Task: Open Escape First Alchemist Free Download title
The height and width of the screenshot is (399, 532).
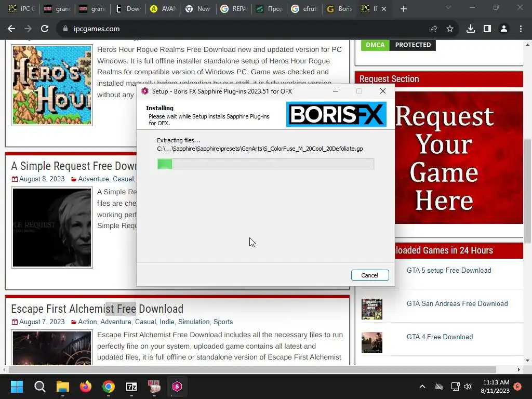Action: click(97, 309)
